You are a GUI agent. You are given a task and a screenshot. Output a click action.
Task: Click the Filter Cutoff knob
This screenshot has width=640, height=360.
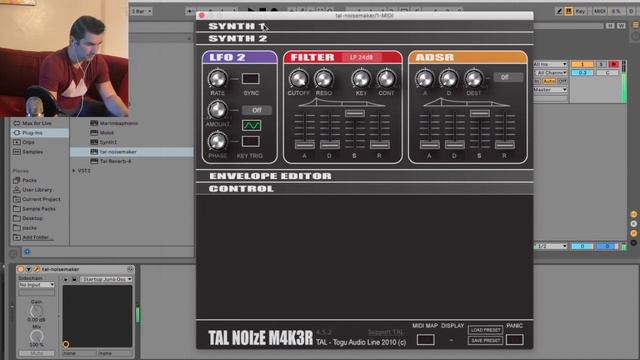tap(298, 79)
